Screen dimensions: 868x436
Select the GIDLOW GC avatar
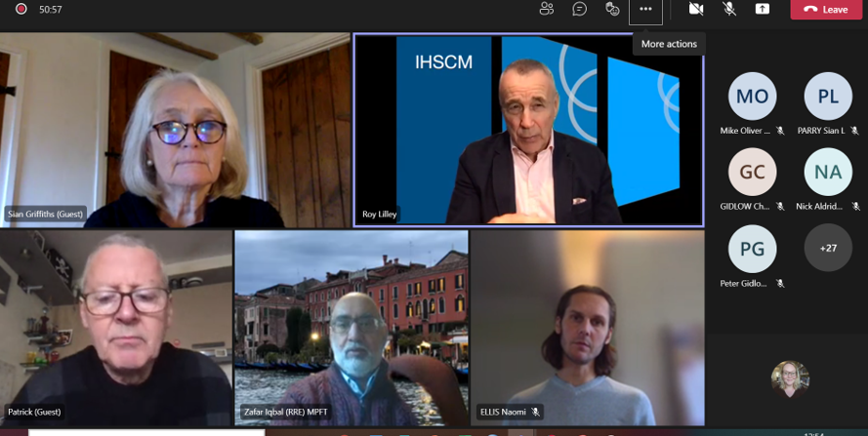tap(753, 172)
